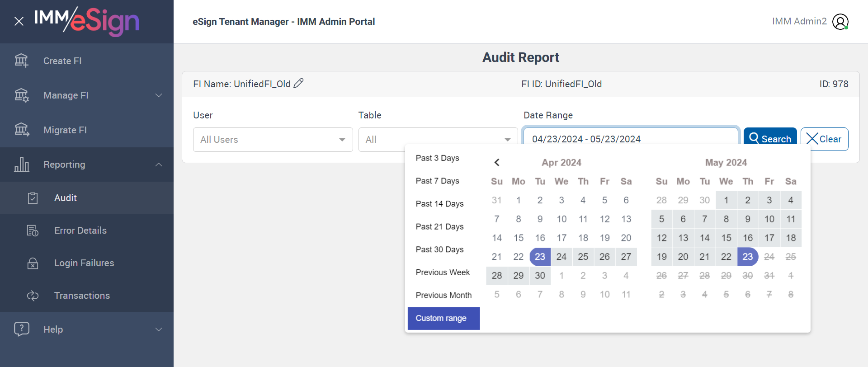Click the Date Range input field
868x367 pixels.
pos(630,138)
